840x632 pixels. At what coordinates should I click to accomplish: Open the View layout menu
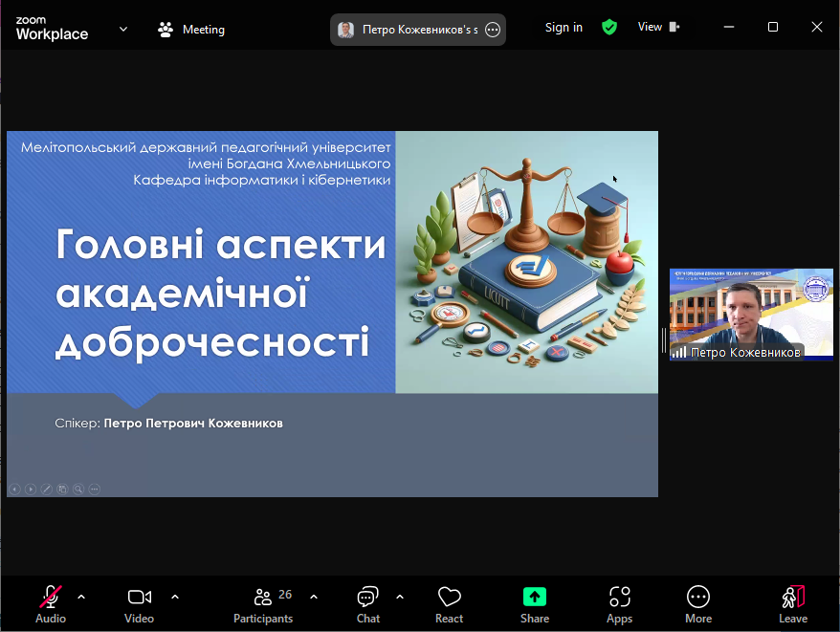point(658,27)
